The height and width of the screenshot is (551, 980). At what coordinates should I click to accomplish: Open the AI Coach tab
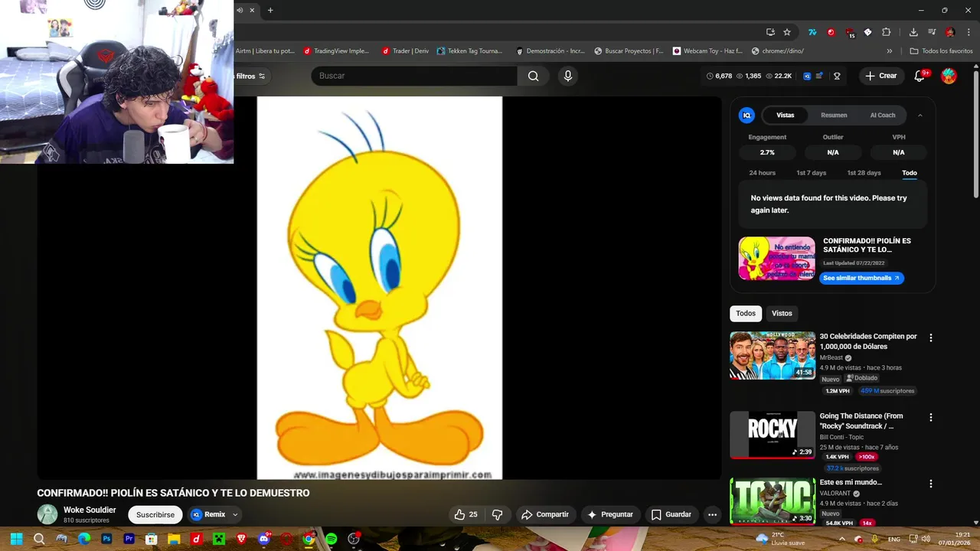(882, 115)
